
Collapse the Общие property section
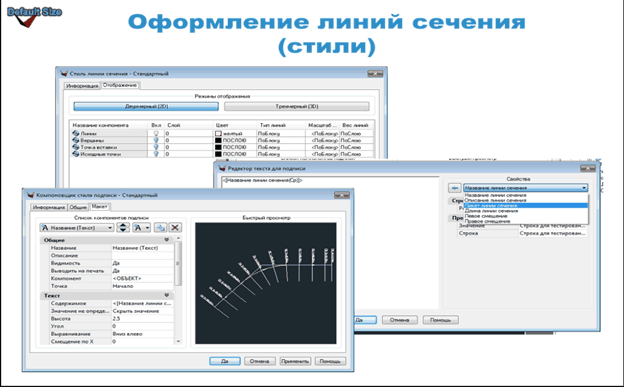point(167,240)
